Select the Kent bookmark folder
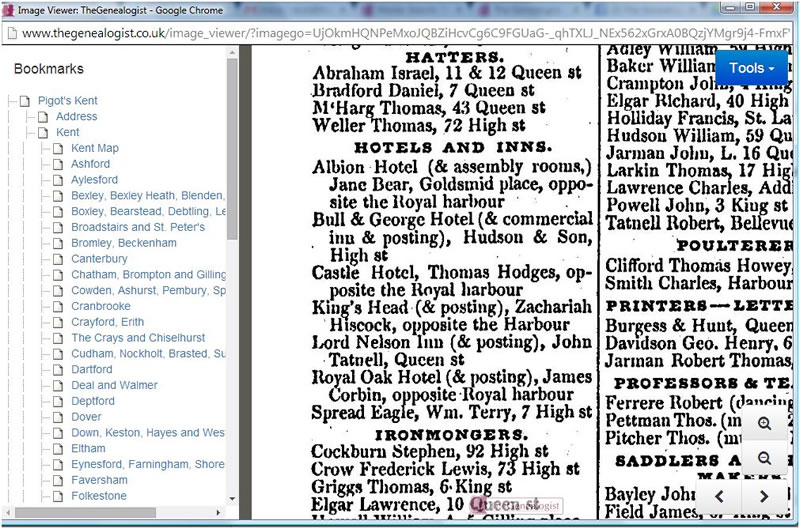Image resolution: width=800 pixels, height=529 pixels. [68, 132]
